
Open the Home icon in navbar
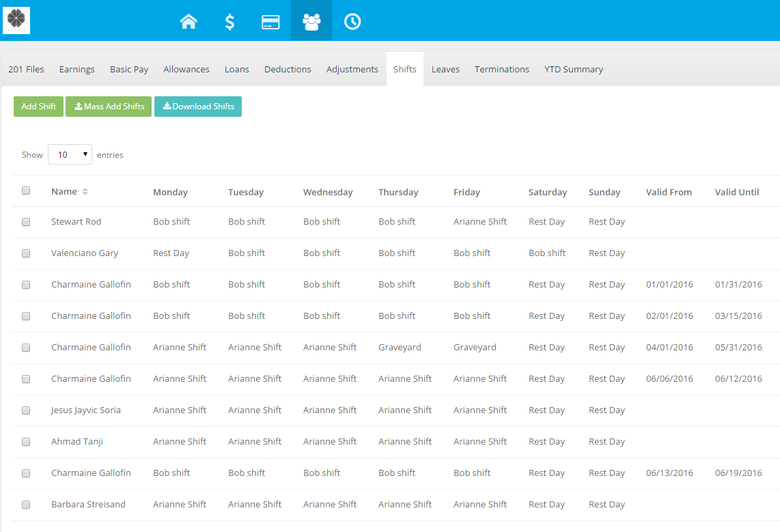click(189, 21)
